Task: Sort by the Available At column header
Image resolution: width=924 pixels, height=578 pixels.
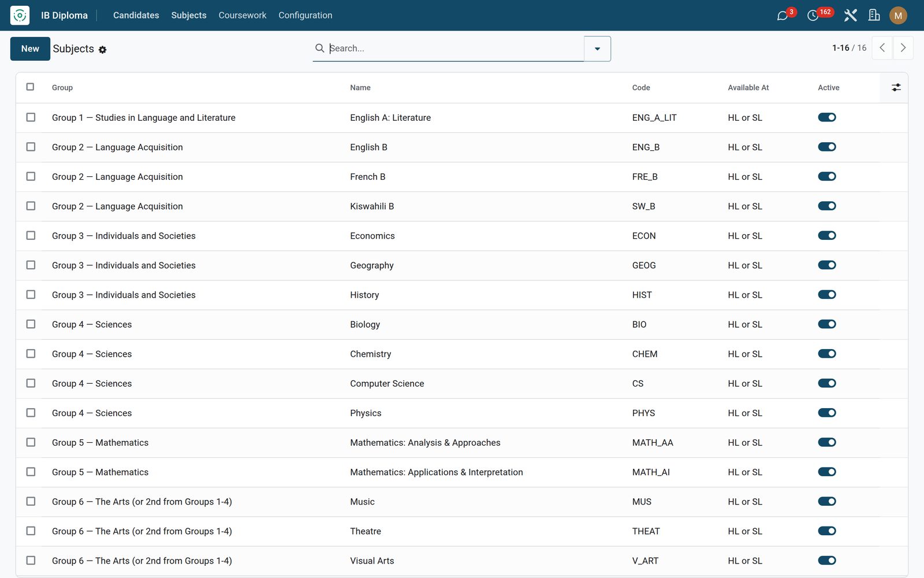Action: pyautogui.click(x=748, y=88)
